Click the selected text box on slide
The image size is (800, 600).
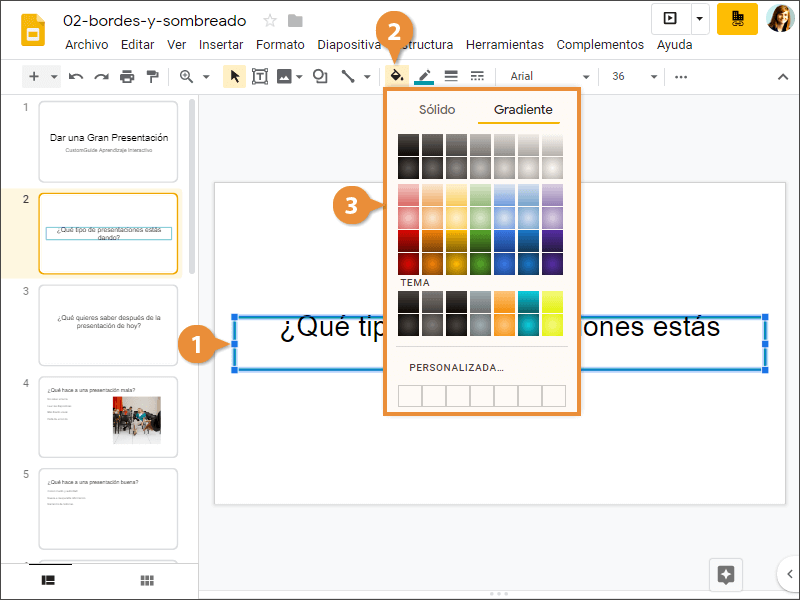coord(500,344)
